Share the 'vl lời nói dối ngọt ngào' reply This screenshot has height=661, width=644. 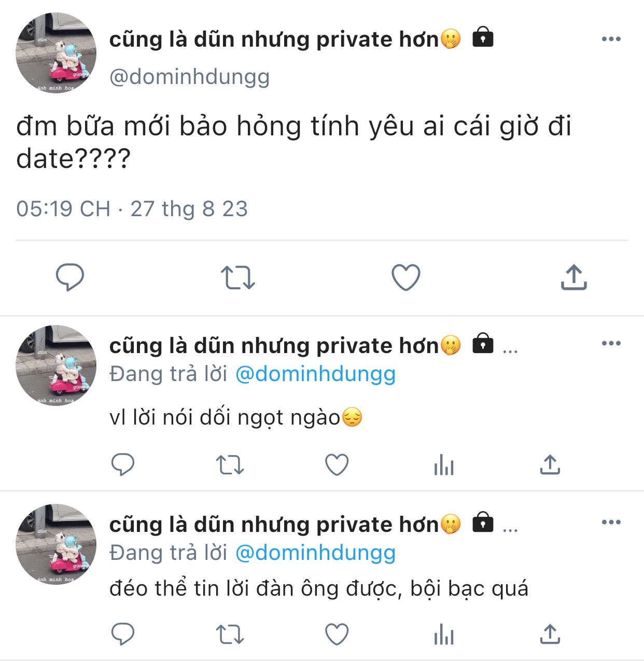tap(550, 465)
